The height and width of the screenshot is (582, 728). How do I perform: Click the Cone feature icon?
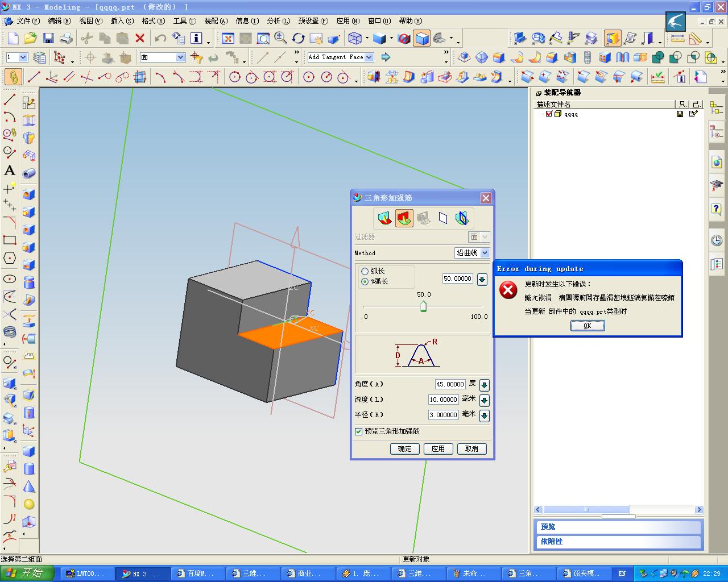tap(29, 487)
